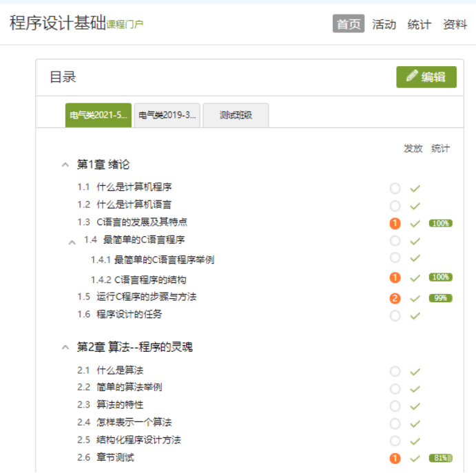Switch to 测试班级 class tab
The image size is (476, 473).
(236, 116)
